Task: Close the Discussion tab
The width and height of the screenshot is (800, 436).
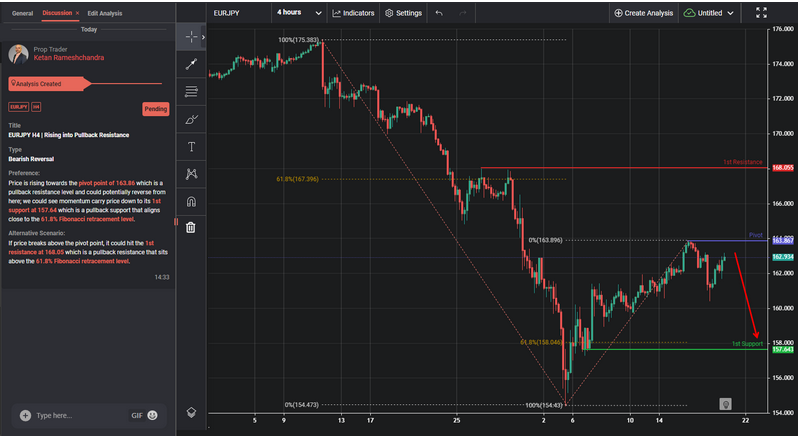Action: [78, 13]
